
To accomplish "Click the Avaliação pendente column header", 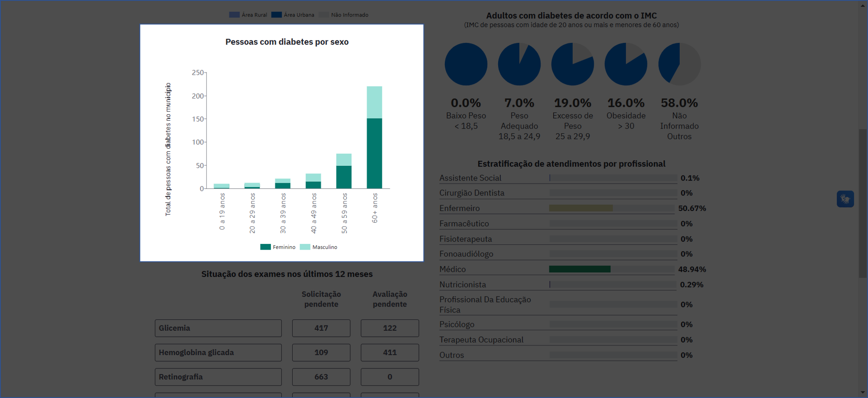I will coord(390,299).
